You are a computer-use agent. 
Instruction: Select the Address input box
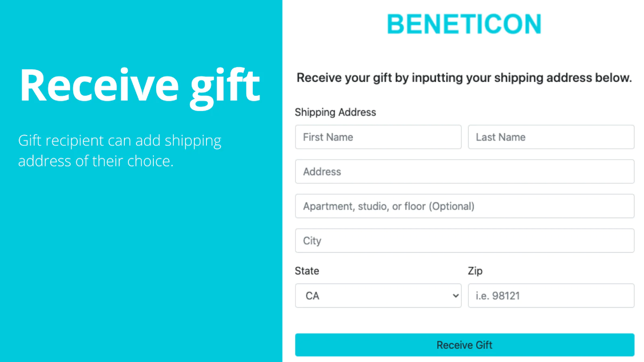coord(464,172)
